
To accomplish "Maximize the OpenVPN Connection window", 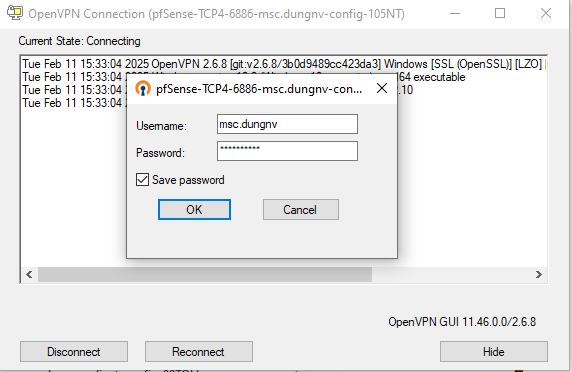I will (x=500, y=13).
